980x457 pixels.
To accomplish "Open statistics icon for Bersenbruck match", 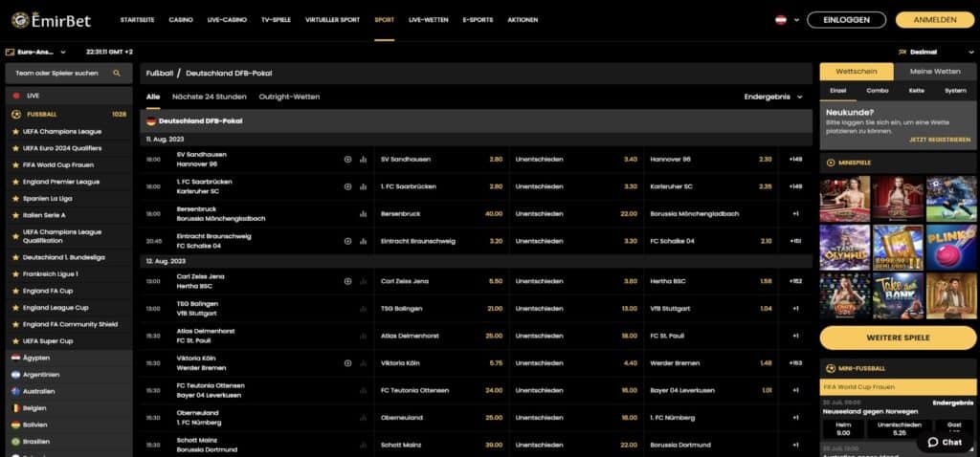I will [363, 213].
